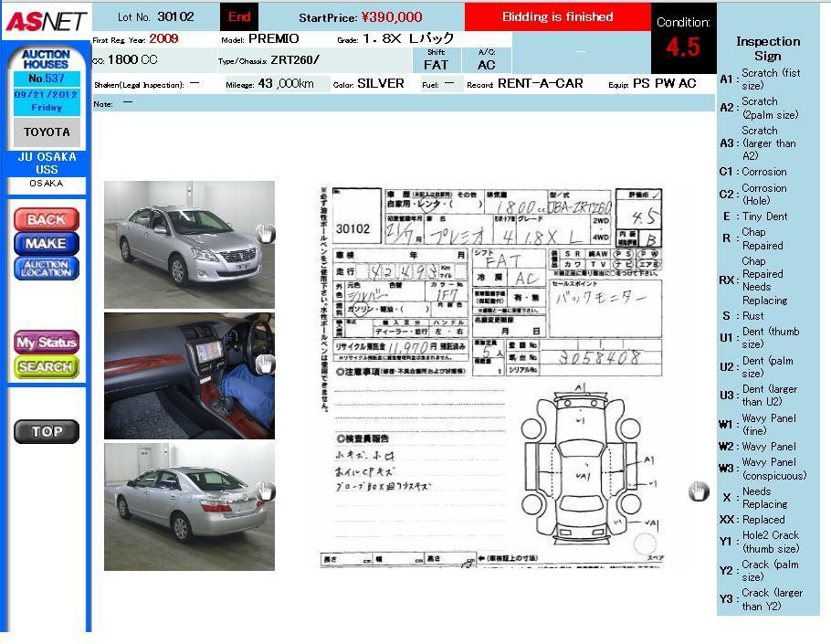The height and width of the screenshot is (644, 831).
Task: Open the Auction Houses badge
Action: (x=46, y=59)
